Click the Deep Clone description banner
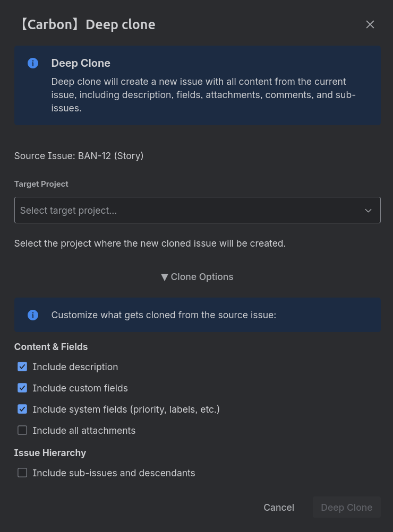The height and width of the screenshot is (532, 393). pyautogui.click(x=198, y=85)
